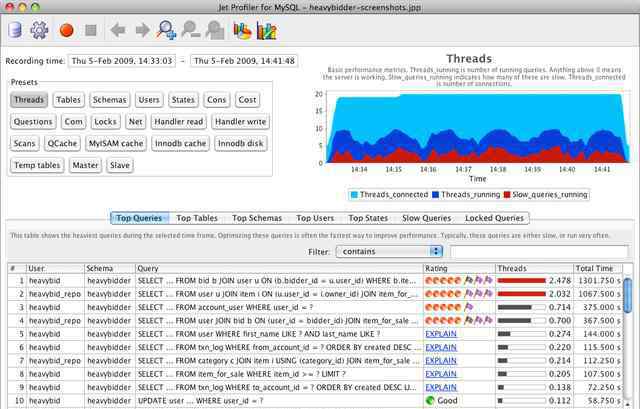Screen dimensions: 640x409
Task: Choose the Handler write preset
Action: [240, 122]
